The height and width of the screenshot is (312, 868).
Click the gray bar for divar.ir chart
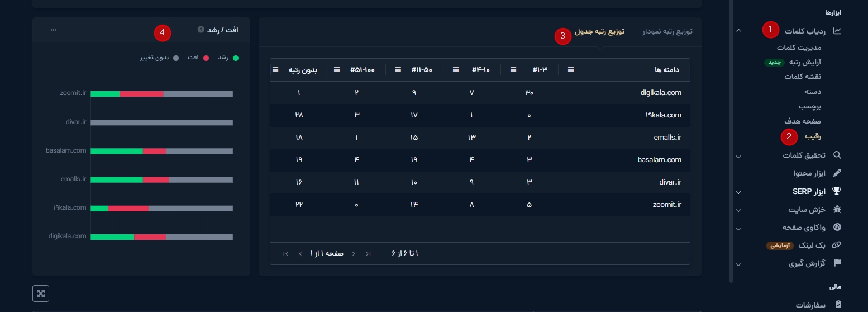(162, 122)
